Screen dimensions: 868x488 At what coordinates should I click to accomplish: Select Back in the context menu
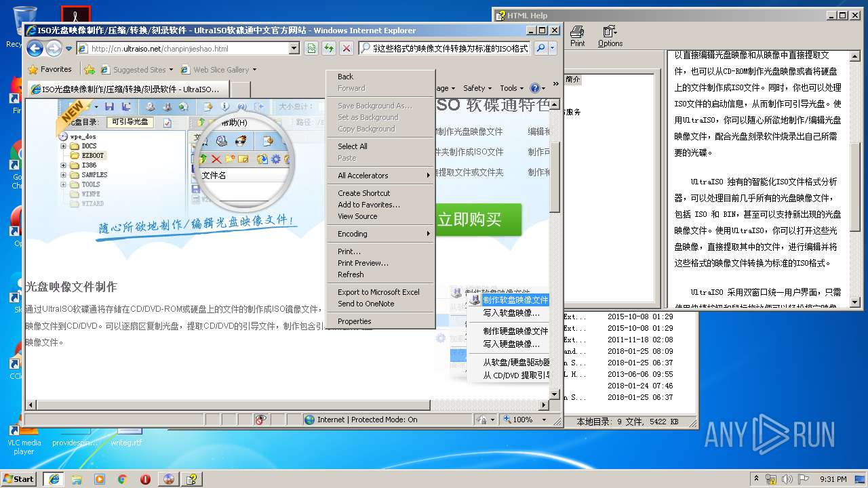coord(380,77)
